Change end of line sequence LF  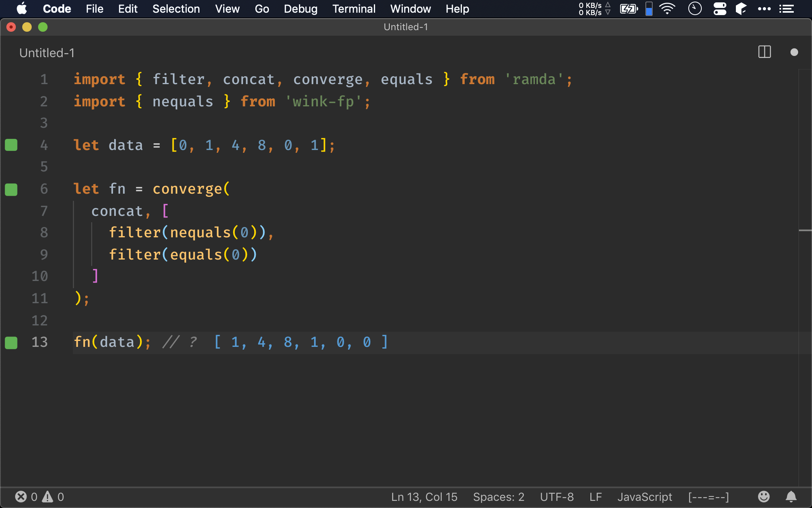click(596, 497)
